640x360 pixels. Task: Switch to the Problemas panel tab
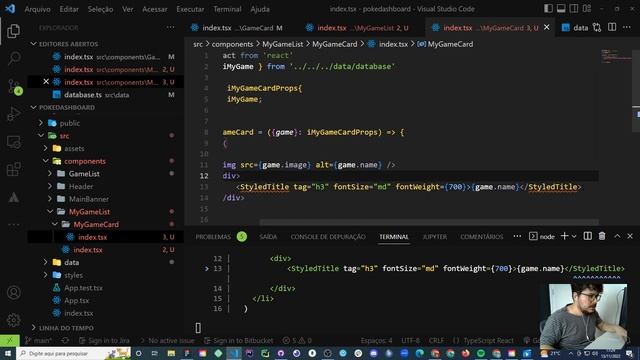coord(221,237)
